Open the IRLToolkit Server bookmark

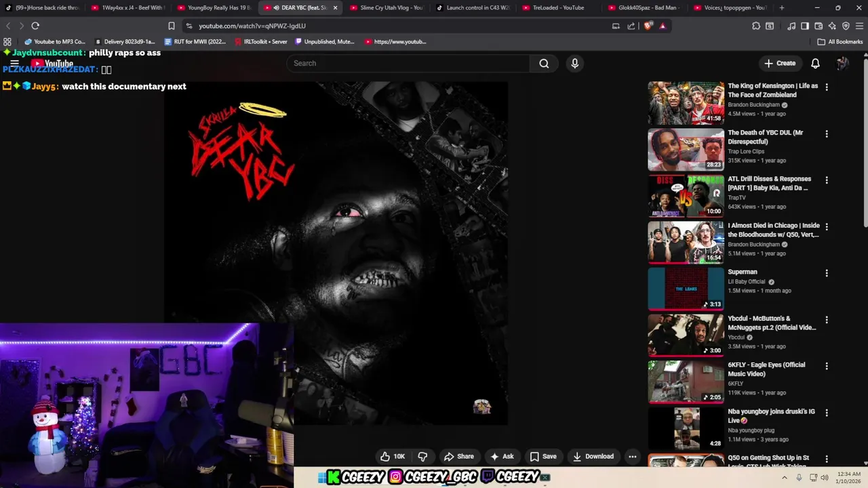coord(261,41)
